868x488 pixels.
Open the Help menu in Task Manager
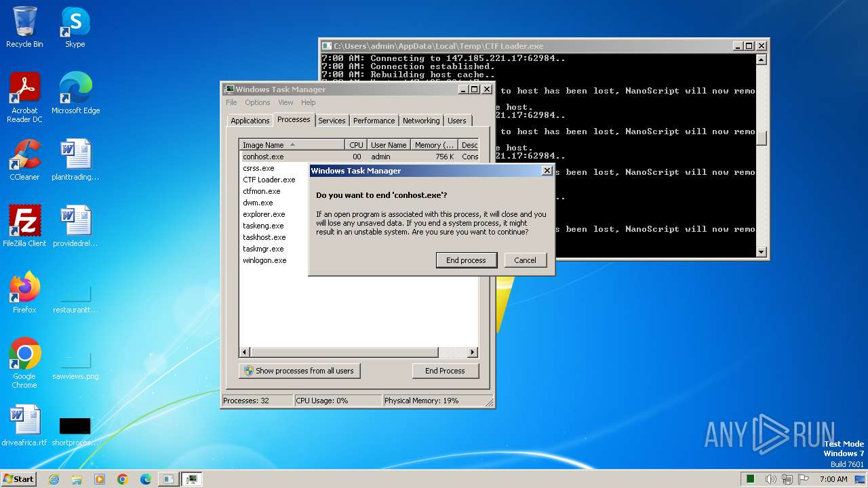309,102
